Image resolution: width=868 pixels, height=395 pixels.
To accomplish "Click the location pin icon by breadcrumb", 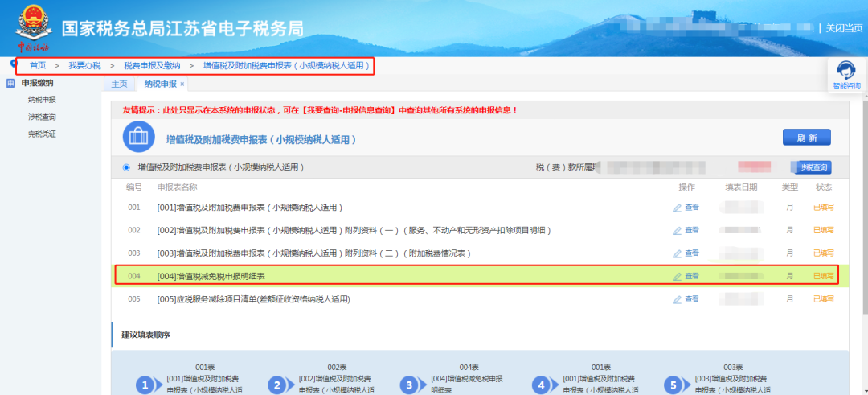I will (14, 65).
